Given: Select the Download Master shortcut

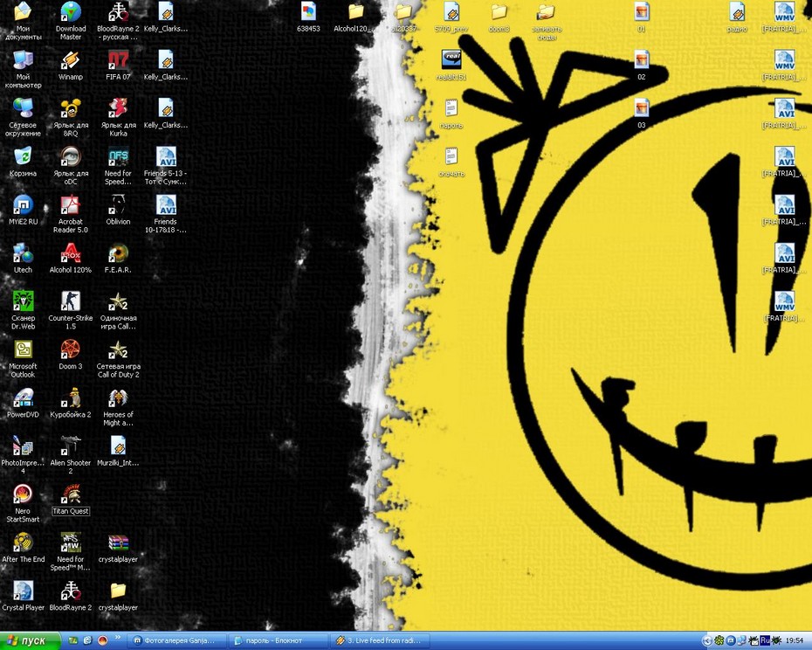Looking at the screenshot, I should click(x=71, y=21).
